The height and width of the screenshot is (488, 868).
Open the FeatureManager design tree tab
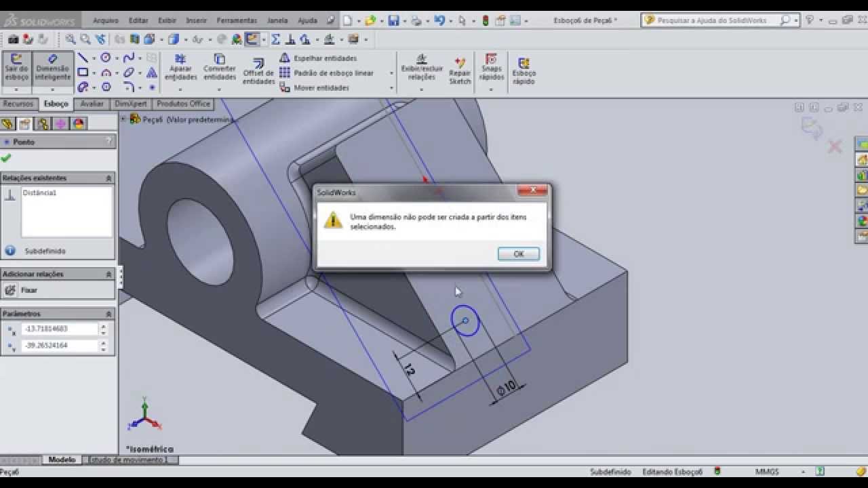(7, 124)
